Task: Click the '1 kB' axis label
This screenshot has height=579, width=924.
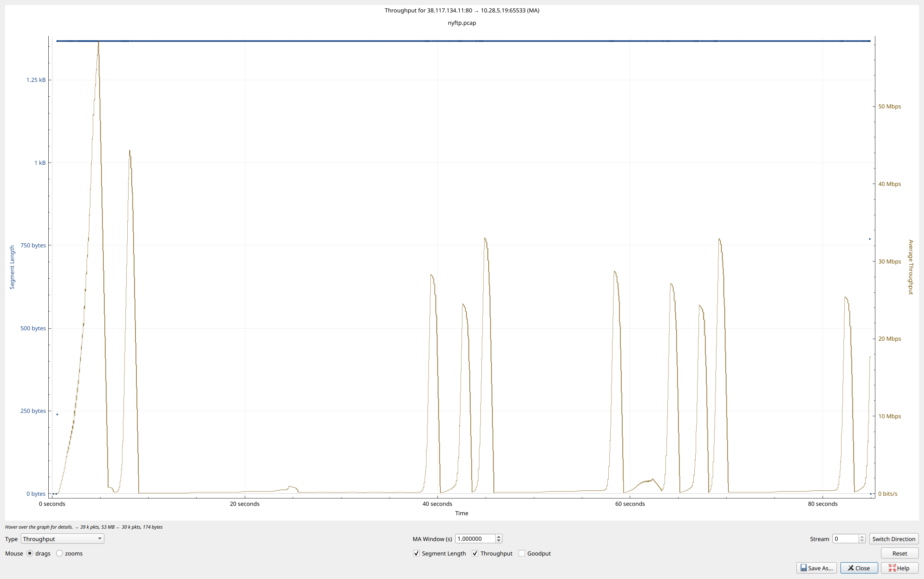Action: pos(40,163)
